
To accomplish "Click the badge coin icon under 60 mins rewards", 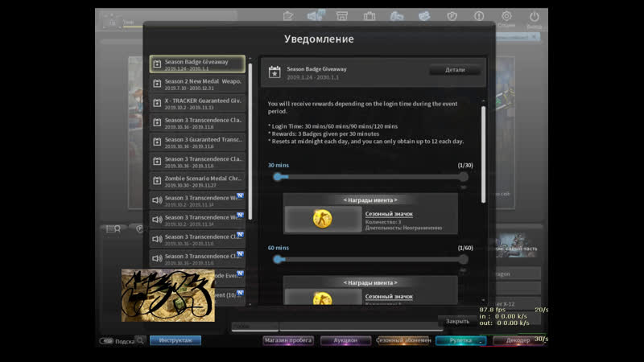I will click(x=323, y=298).
